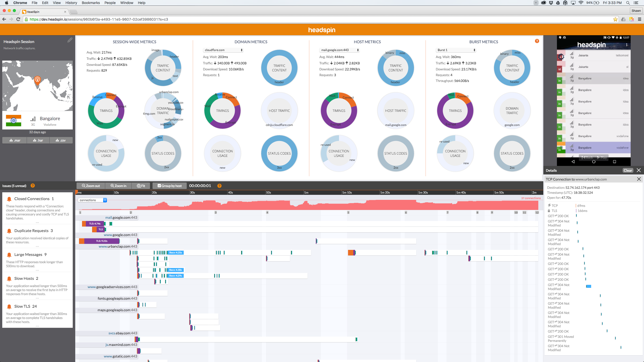Tap the Android back triangle in the phone view
This screenshot has height=362, width=644.
(x=573, y=162)
